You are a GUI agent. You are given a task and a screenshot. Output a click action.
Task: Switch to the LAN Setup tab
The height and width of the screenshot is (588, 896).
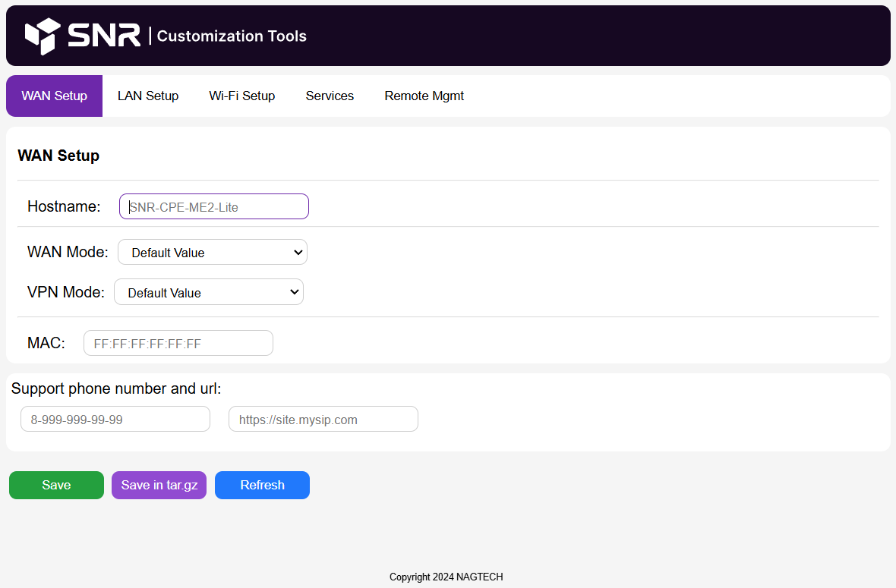click(x=148, y=96)
